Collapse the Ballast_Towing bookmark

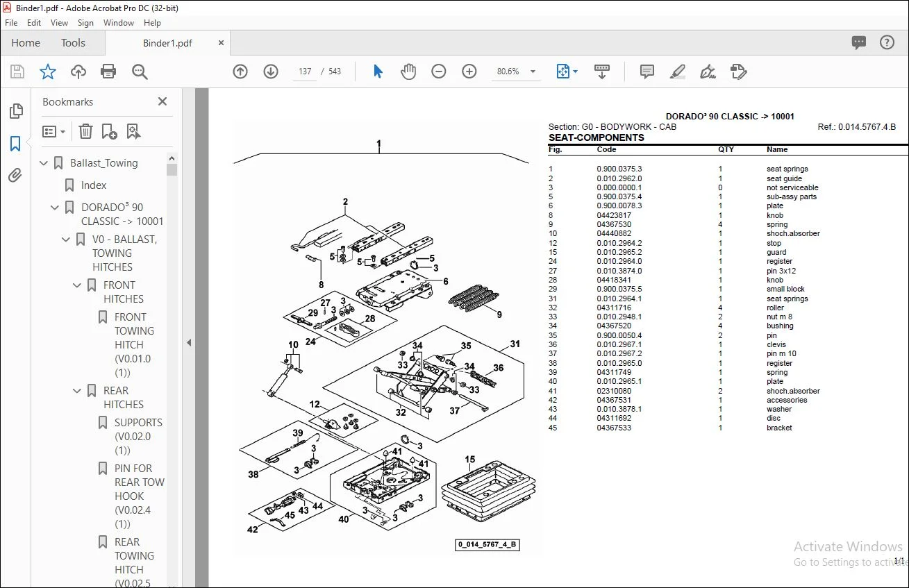pos(44,163)
